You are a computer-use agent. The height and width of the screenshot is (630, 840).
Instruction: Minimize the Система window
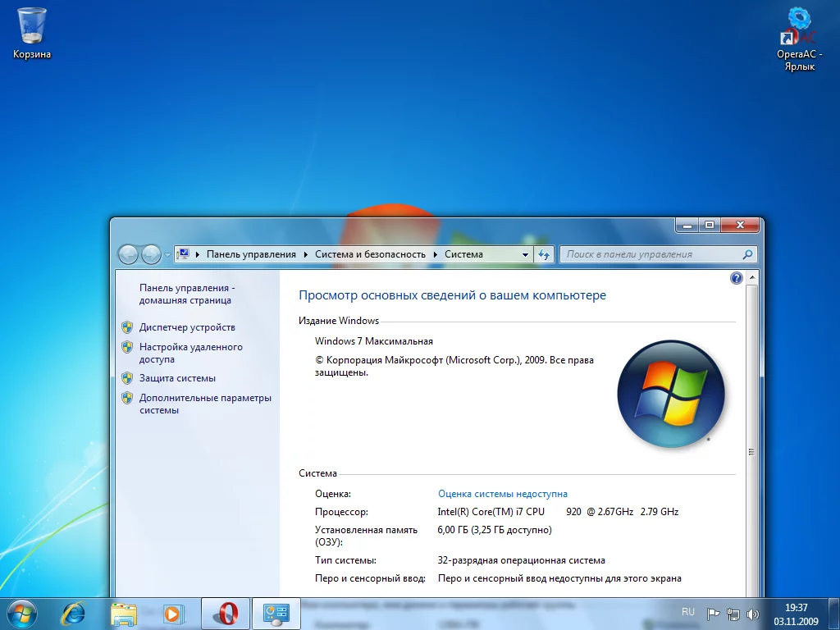[687, 225]
